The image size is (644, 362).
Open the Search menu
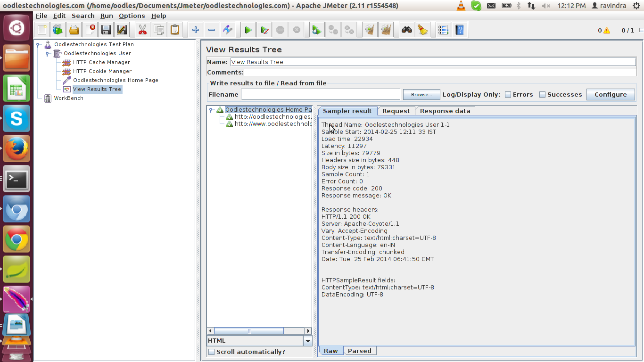(x=83, y=16)
